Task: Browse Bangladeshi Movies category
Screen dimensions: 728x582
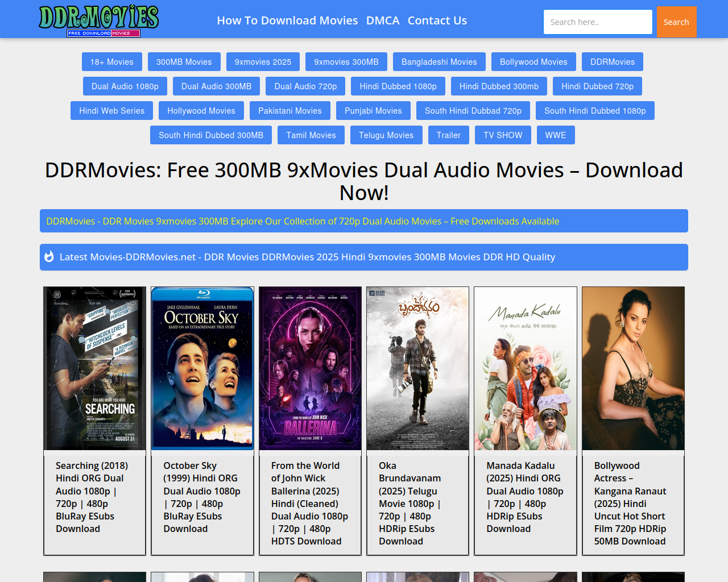Action: 439,62
